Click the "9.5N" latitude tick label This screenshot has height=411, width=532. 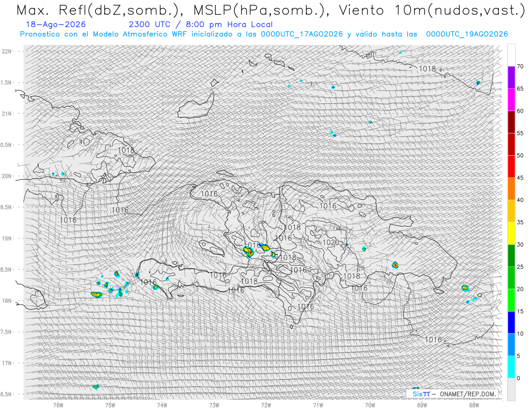7,207
